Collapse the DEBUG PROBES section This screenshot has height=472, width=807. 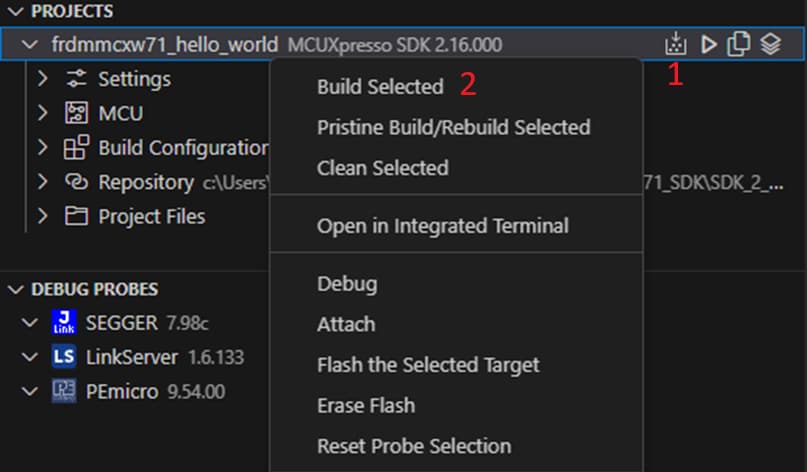(x=14, y=289)
